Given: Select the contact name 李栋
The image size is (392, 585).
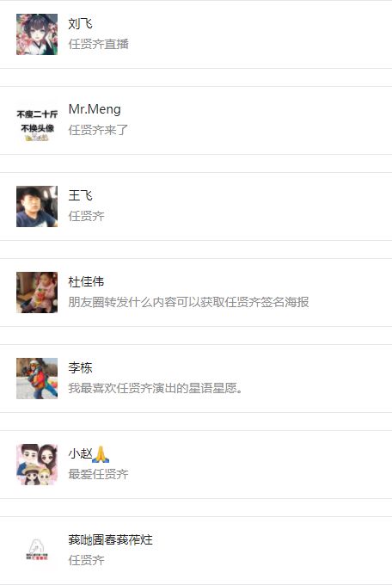Looking at the screenshot, I should [x=80, y=367].
